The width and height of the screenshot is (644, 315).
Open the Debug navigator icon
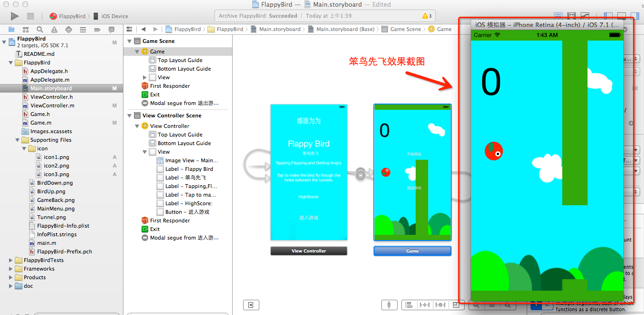click(x=83, y=30)
